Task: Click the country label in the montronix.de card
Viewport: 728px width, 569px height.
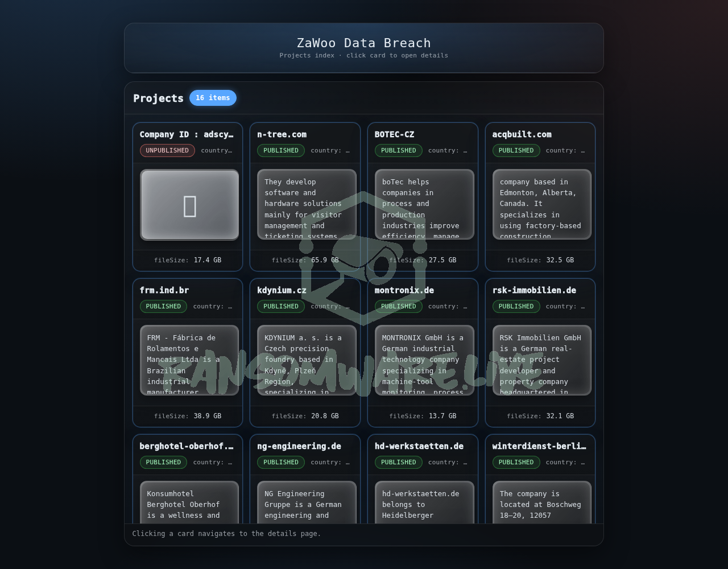Action: [x=448, y=306]
